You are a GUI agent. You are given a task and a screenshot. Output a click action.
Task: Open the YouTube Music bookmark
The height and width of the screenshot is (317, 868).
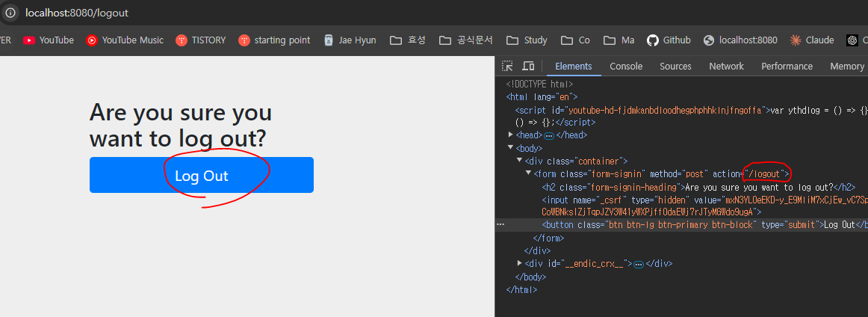click(125, 40)
